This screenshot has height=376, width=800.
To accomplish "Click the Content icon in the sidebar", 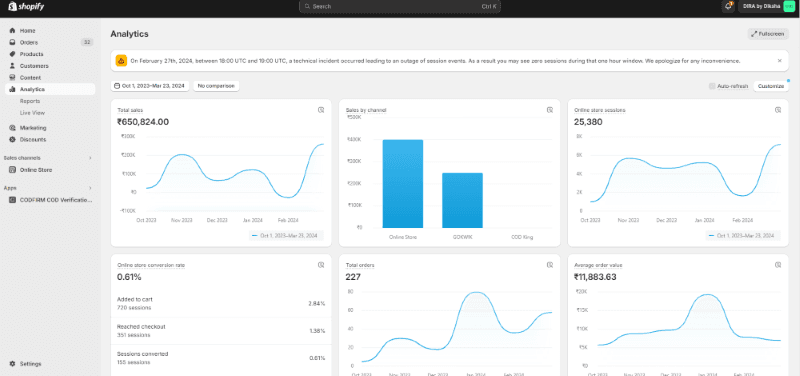I will point(13,78).
